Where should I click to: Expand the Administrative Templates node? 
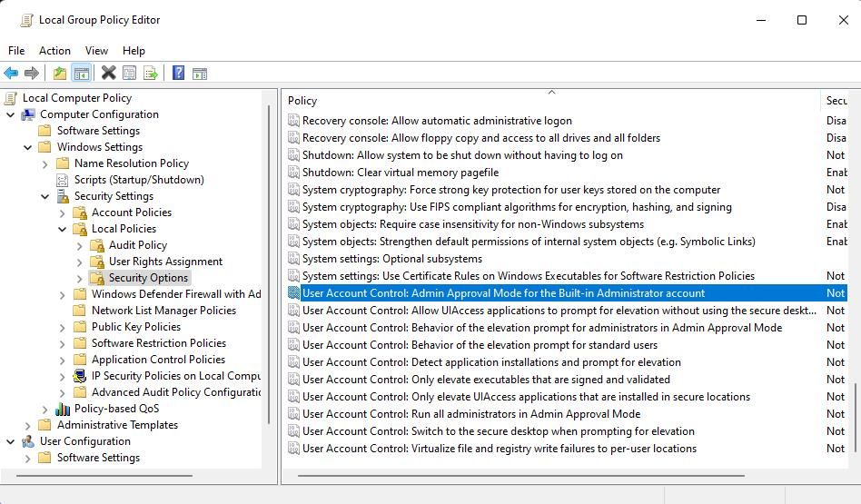tap(28, 425)
